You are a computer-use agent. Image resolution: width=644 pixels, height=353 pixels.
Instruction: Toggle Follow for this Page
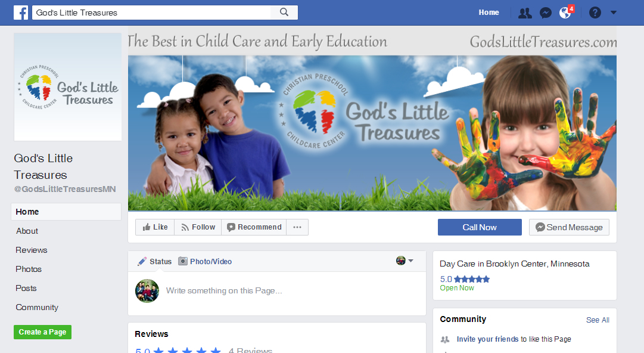pos(198,227)
